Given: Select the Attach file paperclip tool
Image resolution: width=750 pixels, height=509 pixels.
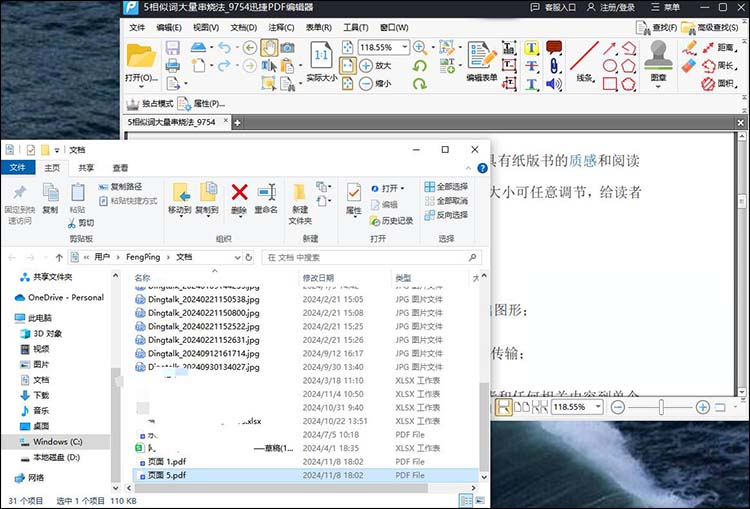Looking at the screenshot, I should [554, 66].
